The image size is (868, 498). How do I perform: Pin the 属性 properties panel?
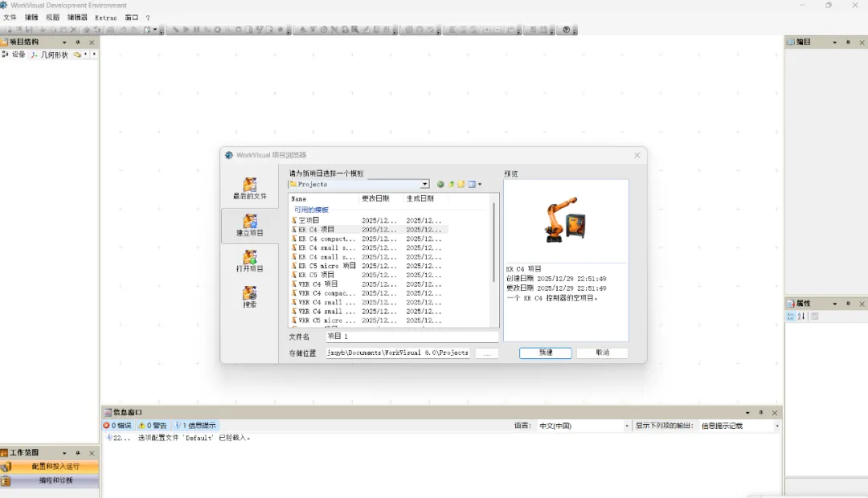point(848,304)
